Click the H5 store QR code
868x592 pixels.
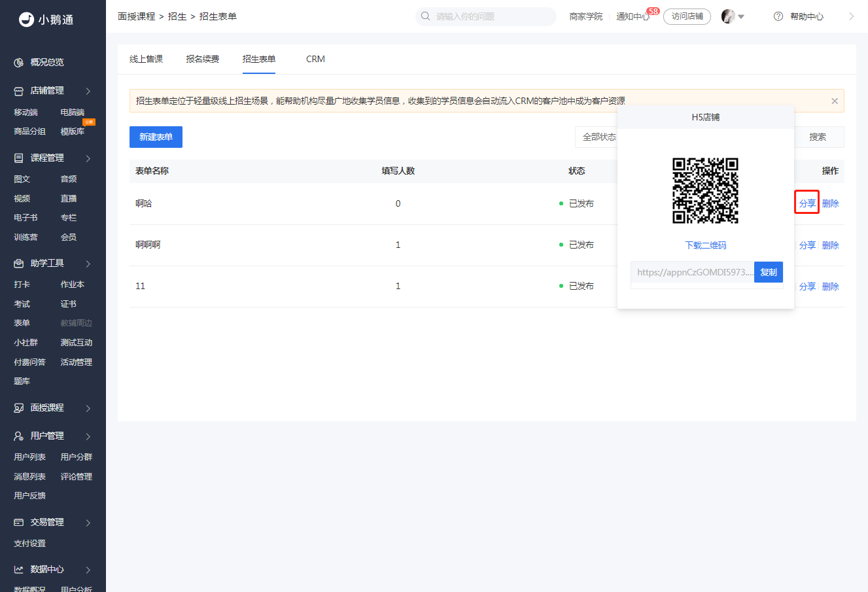[706, 190]
